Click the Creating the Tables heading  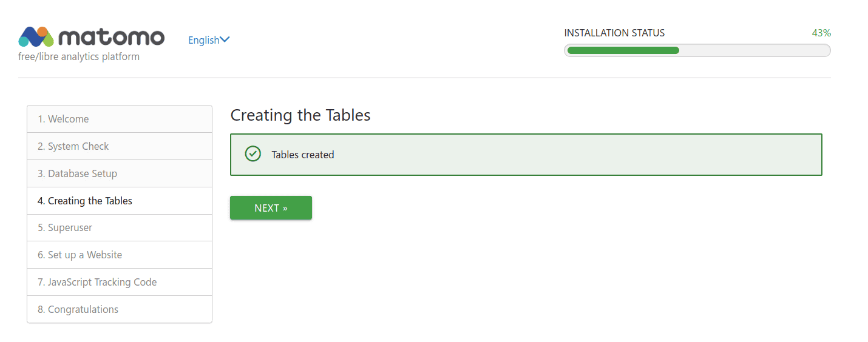coord(300,115)
